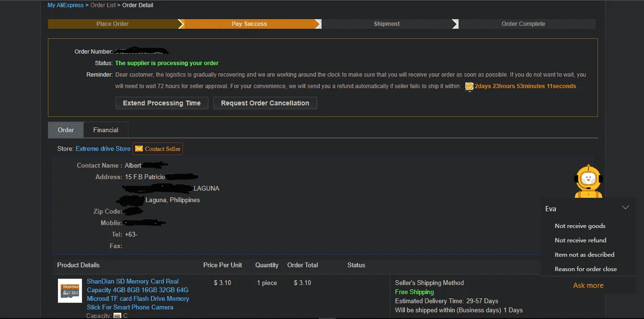Viewport: 644px width, 319px height.
Task: Click the Extend Processing Time button
Action: (x=161, y=103)
